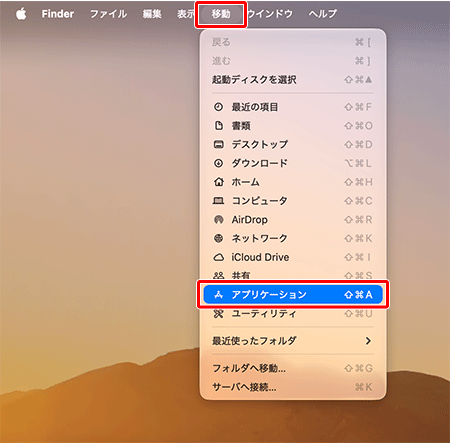Expand 最近使ったフォルダ submenu arrow
This screenshot has width=450, height=443.
368,341
